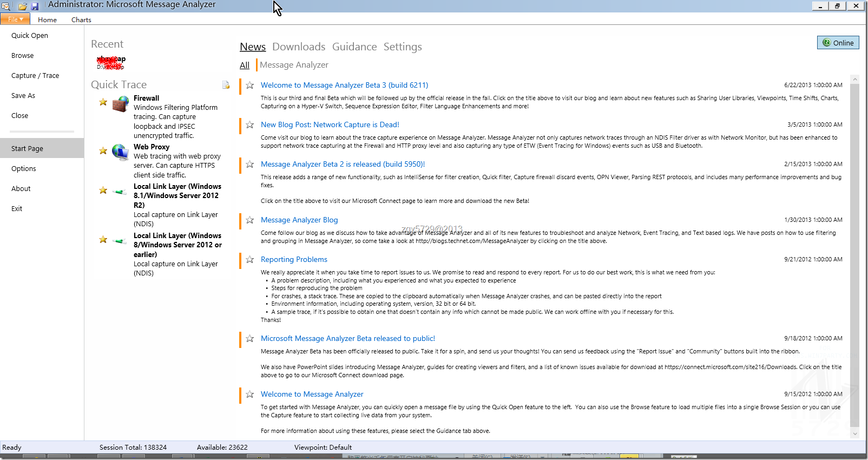Toggle the Online status button
868x460 pixels.
coord(838,43)
